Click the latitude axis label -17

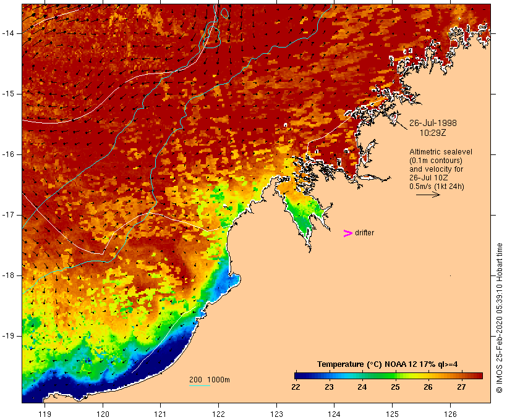click(8, 215)
